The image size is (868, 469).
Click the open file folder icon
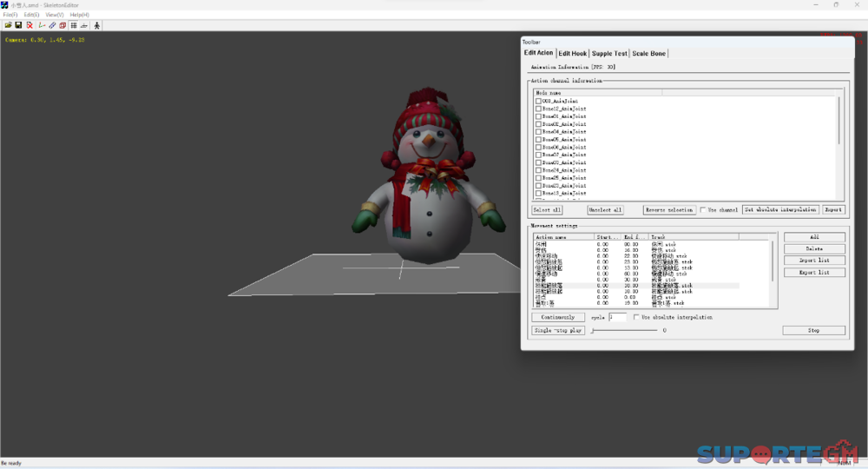click(x=8, y=25)
